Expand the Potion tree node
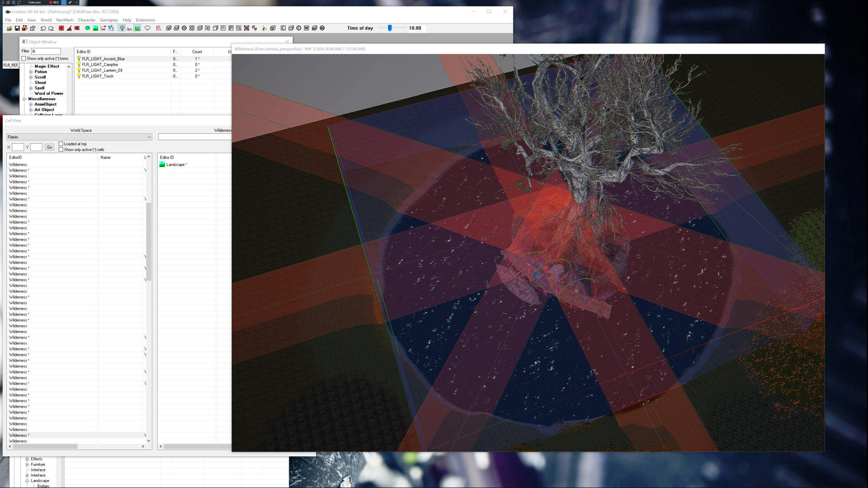868x488 pixels. [31, 72]
